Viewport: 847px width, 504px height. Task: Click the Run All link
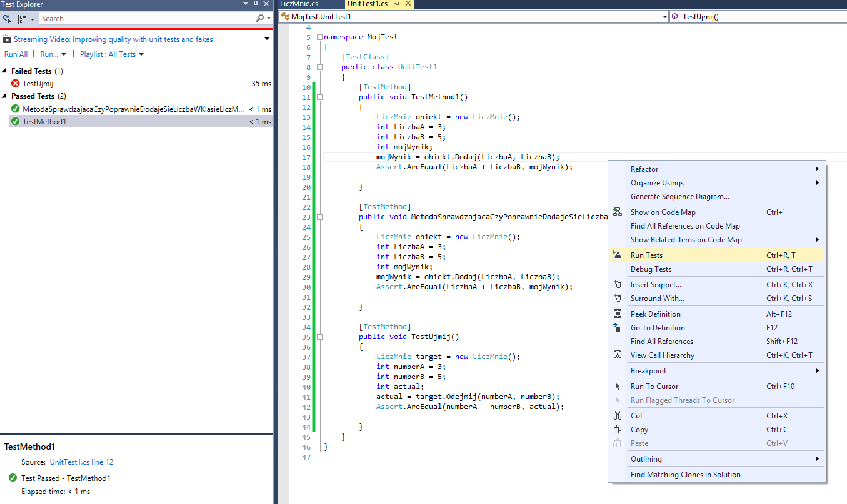point(16,54)
